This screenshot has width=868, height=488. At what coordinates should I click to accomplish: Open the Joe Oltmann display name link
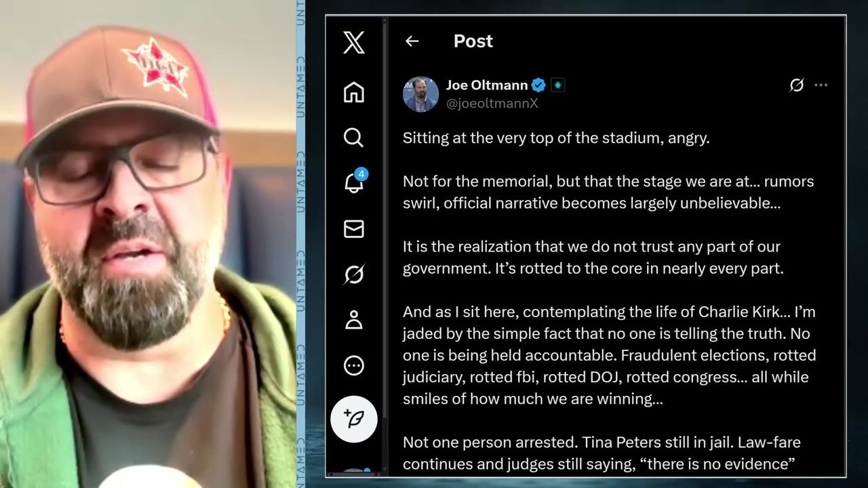487,85
